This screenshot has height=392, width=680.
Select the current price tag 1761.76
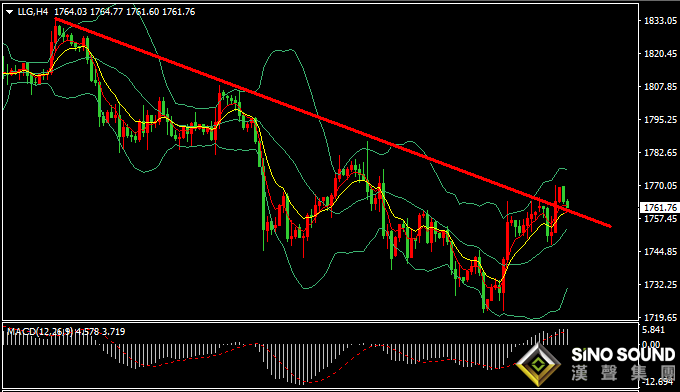660,208
